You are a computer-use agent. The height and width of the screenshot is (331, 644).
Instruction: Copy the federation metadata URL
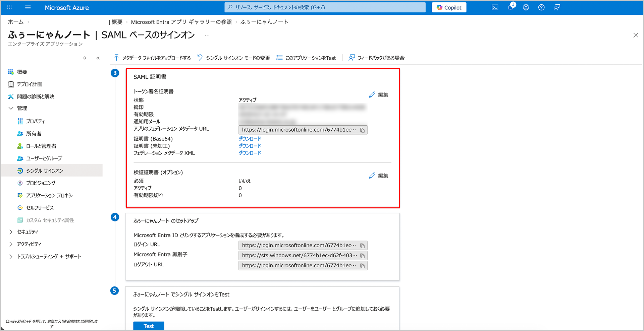[362, 130]
